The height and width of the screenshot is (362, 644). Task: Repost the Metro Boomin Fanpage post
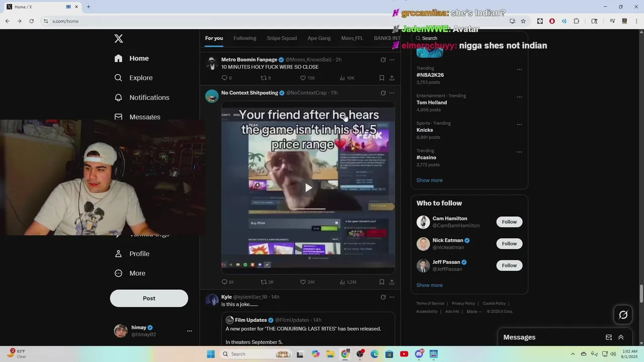(x=265, y=78)
